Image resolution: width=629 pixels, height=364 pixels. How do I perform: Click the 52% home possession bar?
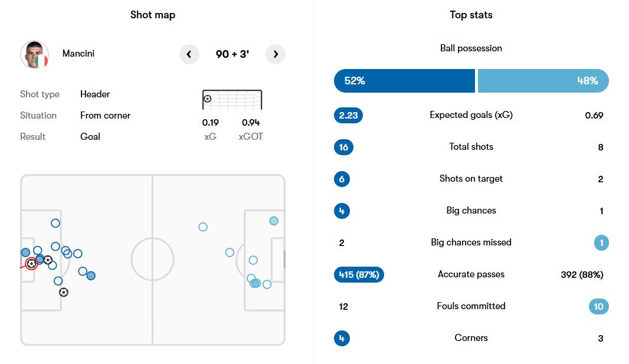click(404, 81)
